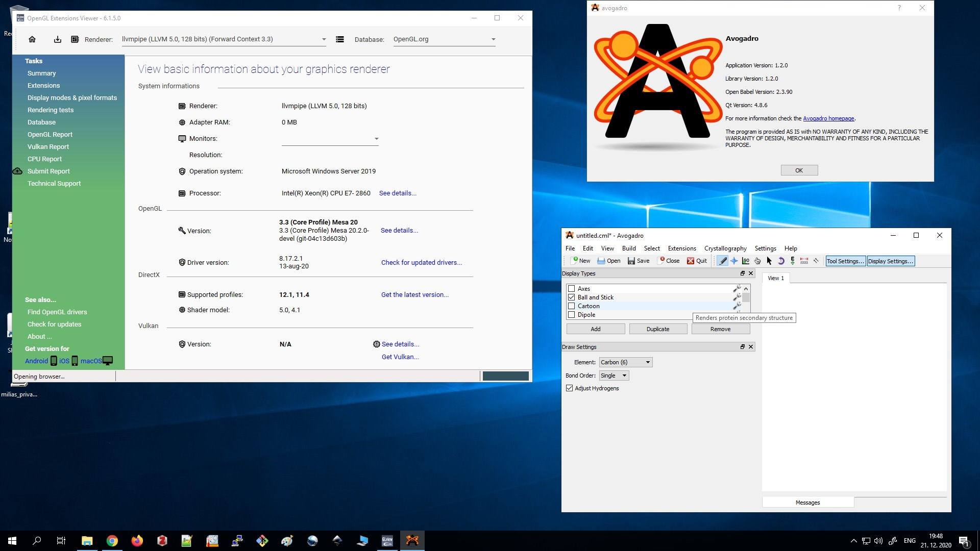
Task: Switch to the Vulkan Report task
Action: click(x=48, y=146)
